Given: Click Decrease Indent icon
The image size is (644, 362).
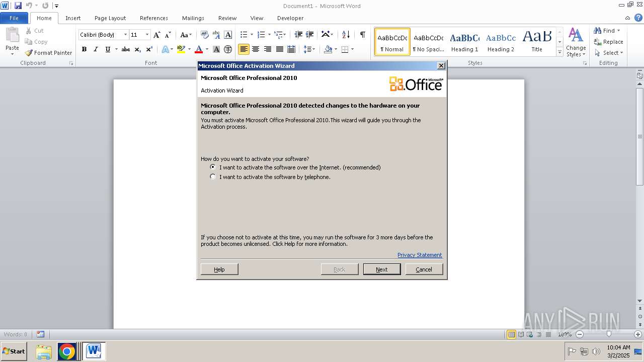Looking at the screenshot, I should coord(298,35).
